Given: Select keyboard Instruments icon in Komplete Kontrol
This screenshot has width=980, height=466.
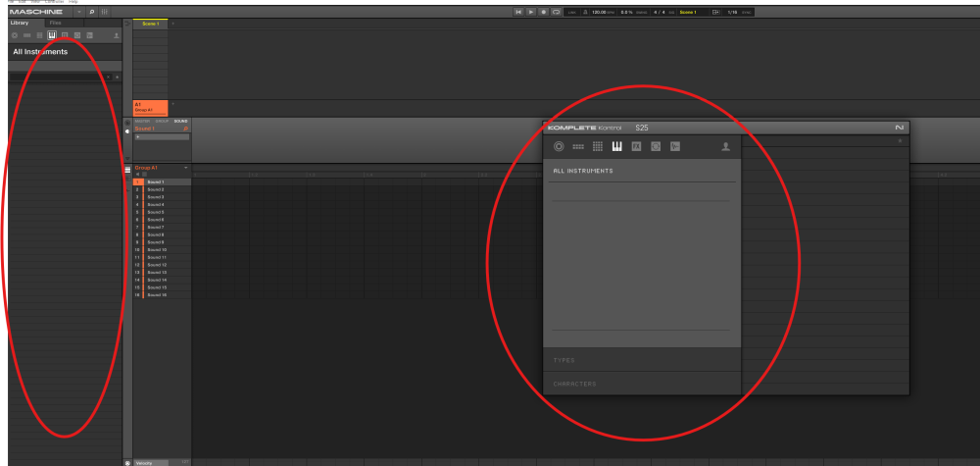Looking at the screenshot, I should pyautogui.click(x=616, y=146).
